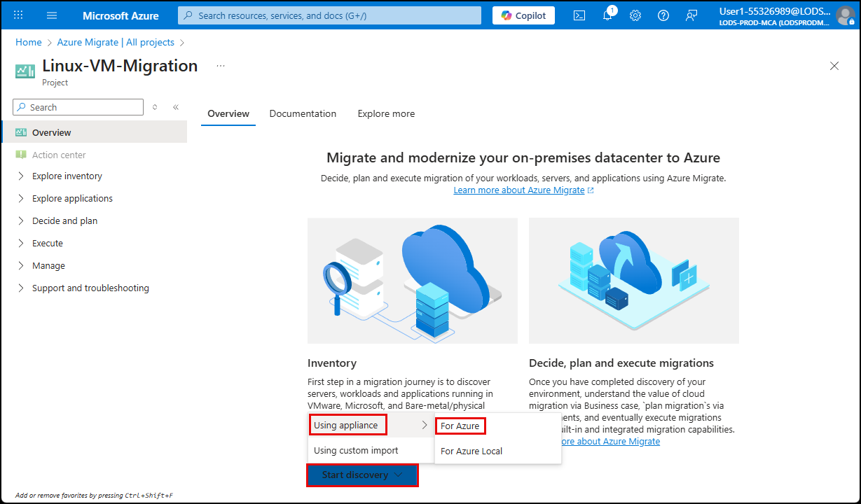The height and width of the screenshot is (504, 861).
Task: Open the ellipsis more options next to the title
Action: [221, 66]
